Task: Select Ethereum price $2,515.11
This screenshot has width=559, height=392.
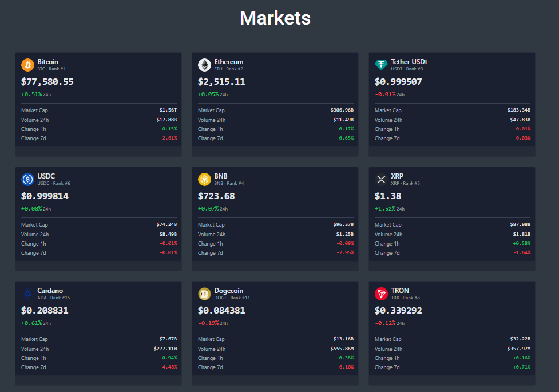Action: pos(221,82)
